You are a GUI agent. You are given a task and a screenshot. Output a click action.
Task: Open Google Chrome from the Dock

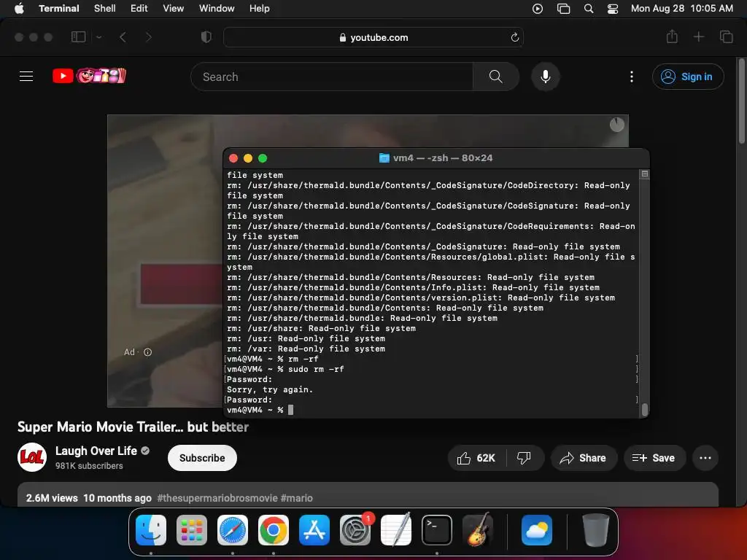pos(274,530)
